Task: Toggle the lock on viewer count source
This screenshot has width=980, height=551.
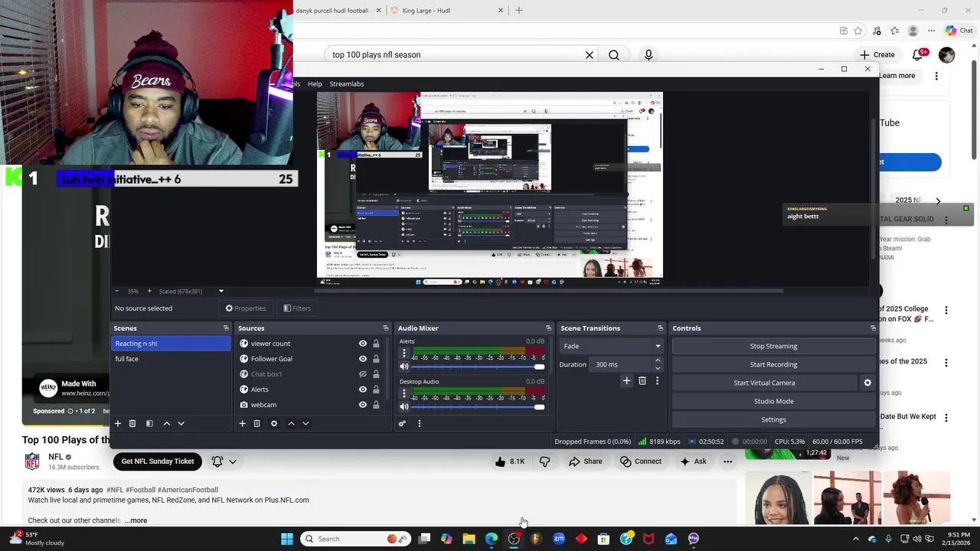Action: (x=376, y=344)
